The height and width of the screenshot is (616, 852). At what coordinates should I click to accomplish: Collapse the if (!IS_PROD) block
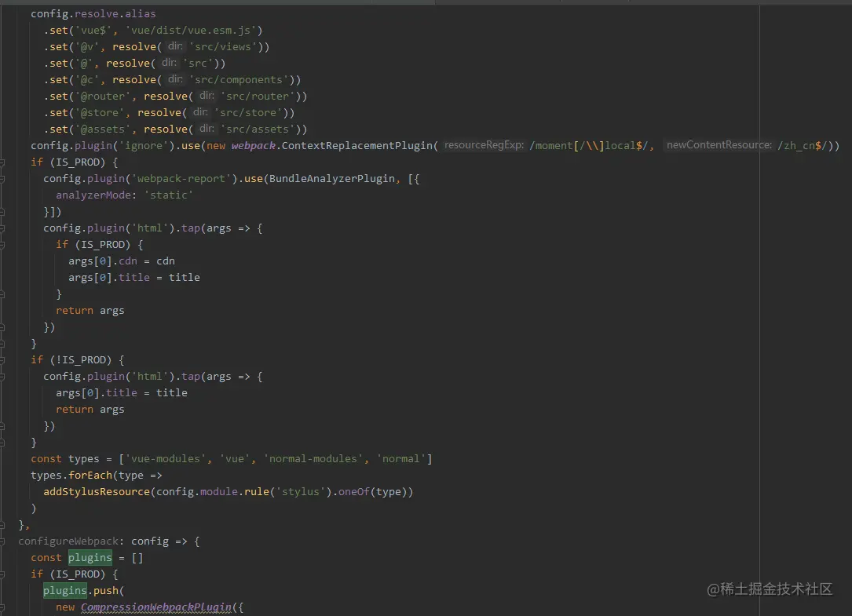[x=6, y=359]
